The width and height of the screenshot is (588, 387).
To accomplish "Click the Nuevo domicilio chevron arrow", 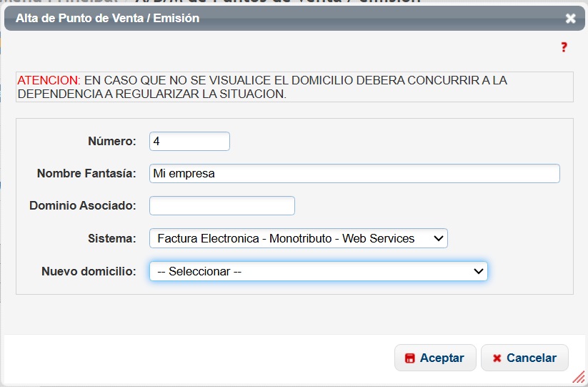I will [478, 272].
